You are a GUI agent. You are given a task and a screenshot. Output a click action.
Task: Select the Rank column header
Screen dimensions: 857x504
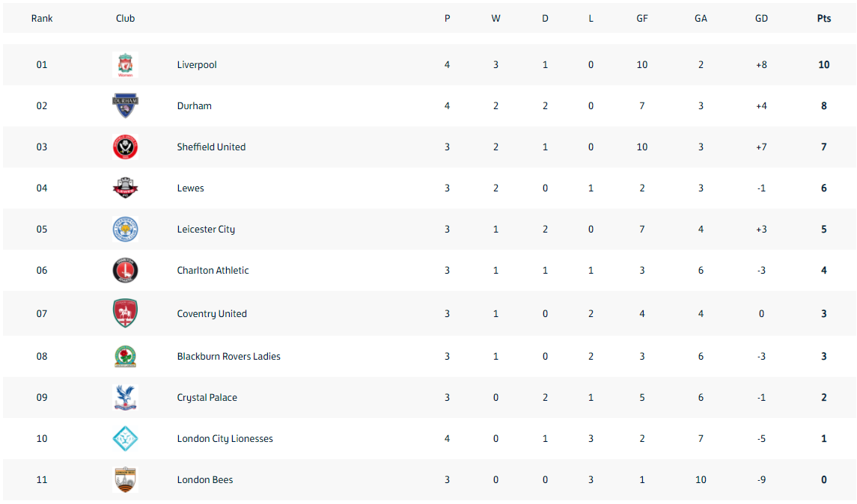coord(41,18)
